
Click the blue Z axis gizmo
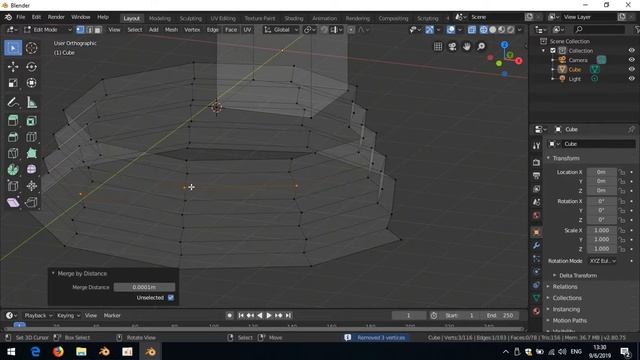[x=504, y=44]
